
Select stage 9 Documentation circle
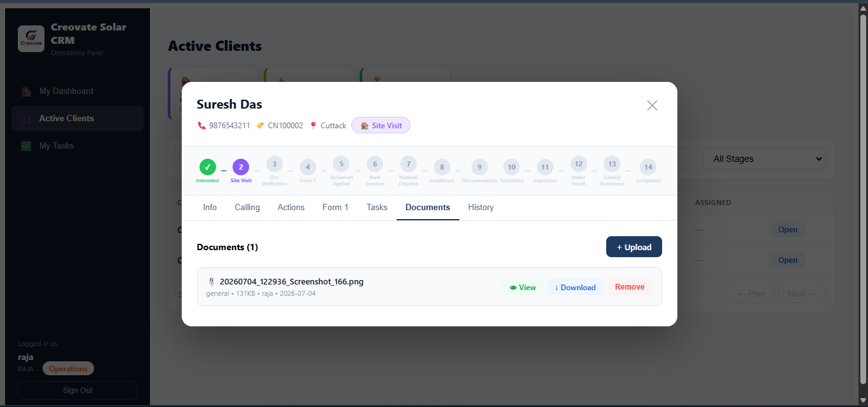coord(480,167)
